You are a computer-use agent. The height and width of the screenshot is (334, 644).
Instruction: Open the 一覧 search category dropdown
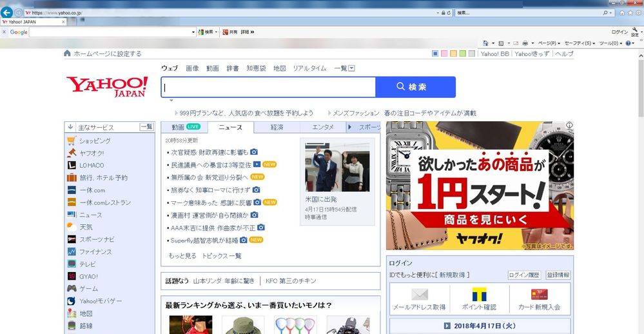pyautogui.click(x=344, y=68)
